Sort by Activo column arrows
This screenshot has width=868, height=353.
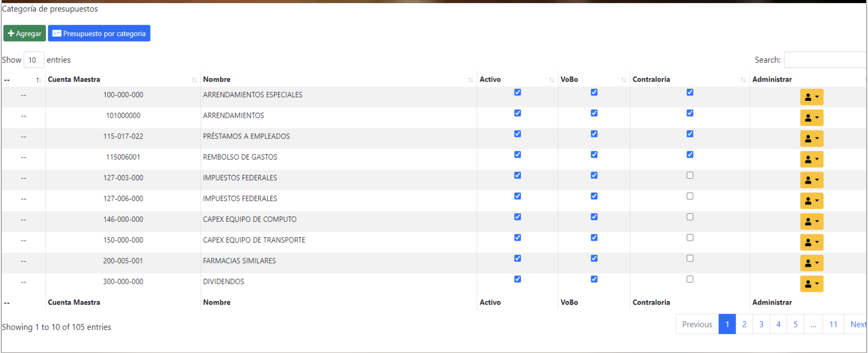pyautogui.click(x=551, y=80)
